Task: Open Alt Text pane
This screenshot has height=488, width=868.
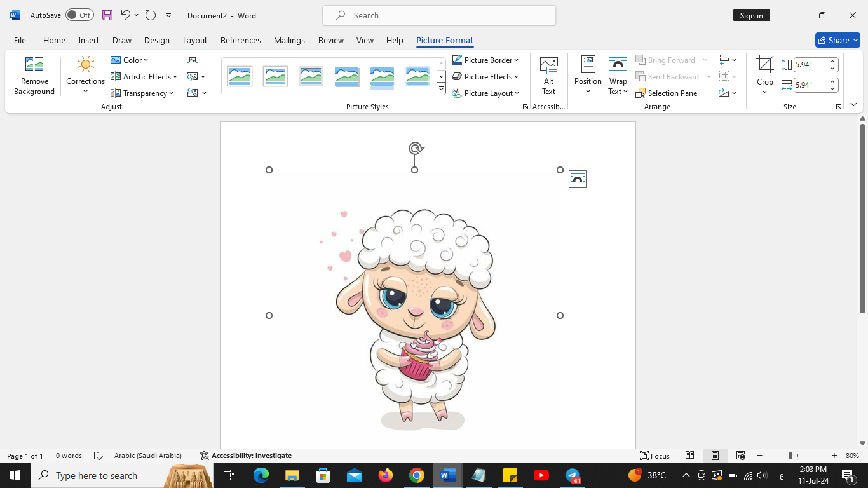Action: point(548,76)
